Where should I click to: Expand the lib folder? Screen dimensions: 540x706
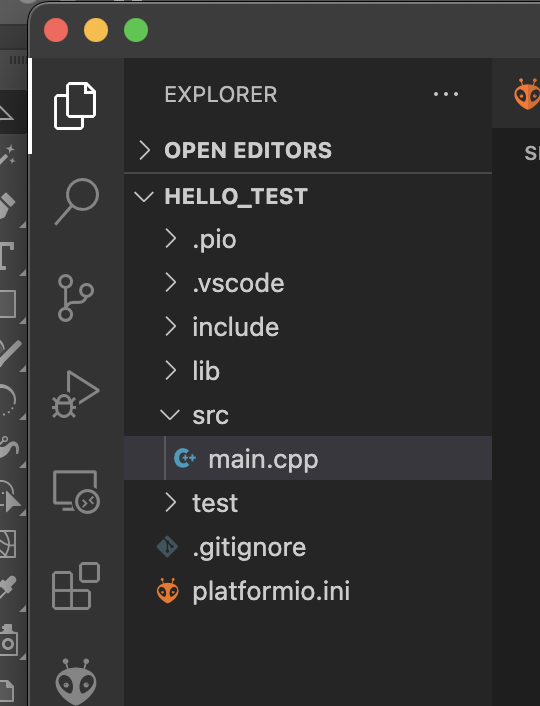click(308, 371)
